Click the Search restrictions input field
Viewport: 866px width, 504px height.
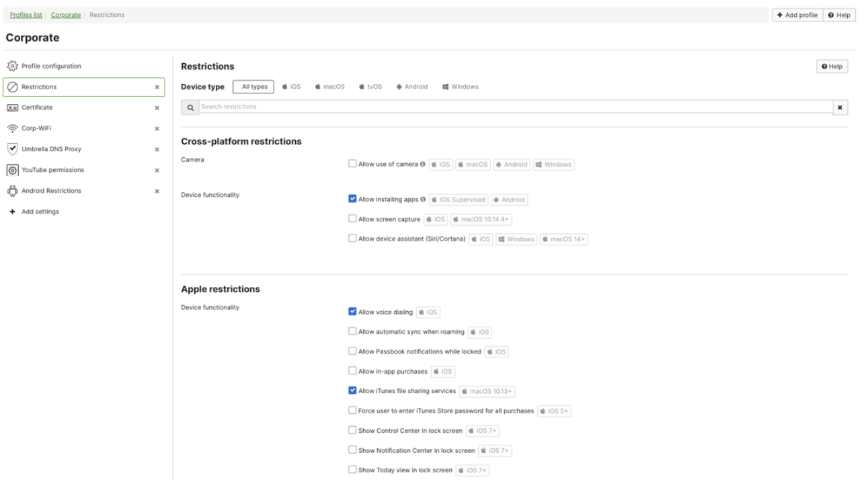coord(515,107)
